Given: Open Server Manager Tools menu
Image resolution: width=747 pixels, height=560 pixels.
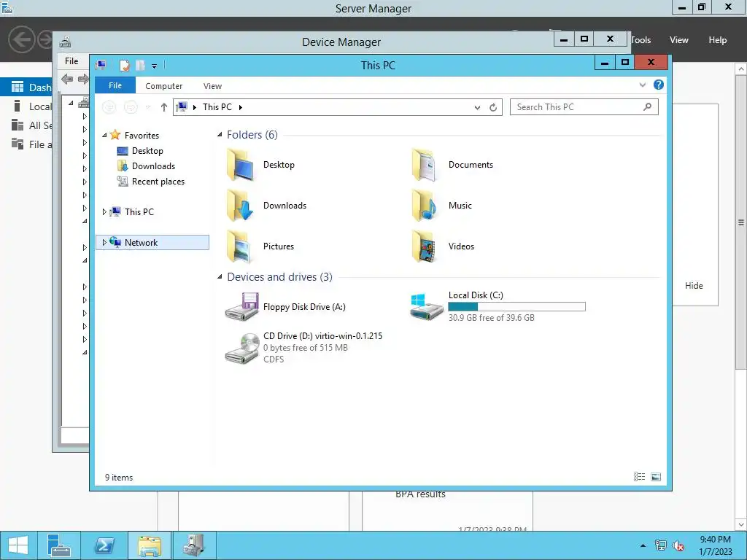Looking at the screenshot, I should click(640, 40).
